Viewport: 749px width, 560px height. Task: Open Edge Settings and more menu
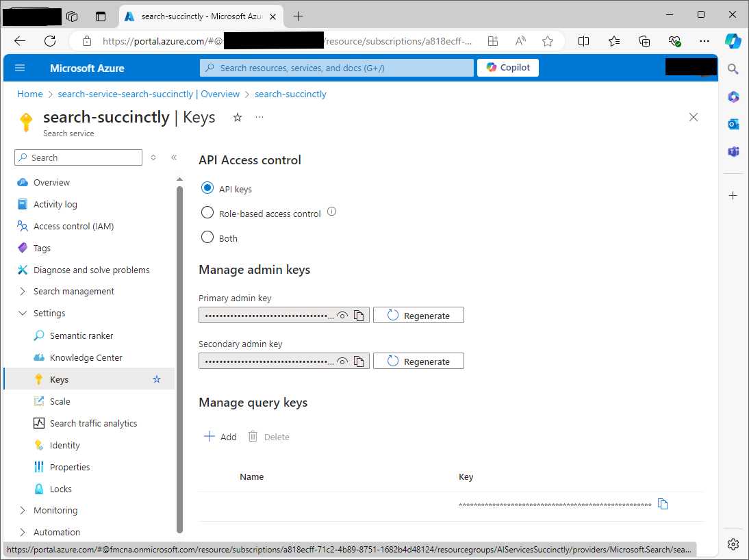pyautogui.click(x=704, y=41)
